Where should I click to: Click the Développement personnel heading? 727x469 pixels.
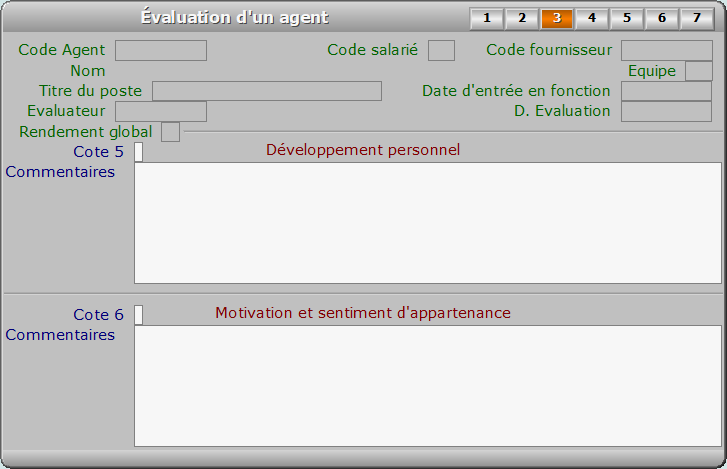[x=363, y=150]
